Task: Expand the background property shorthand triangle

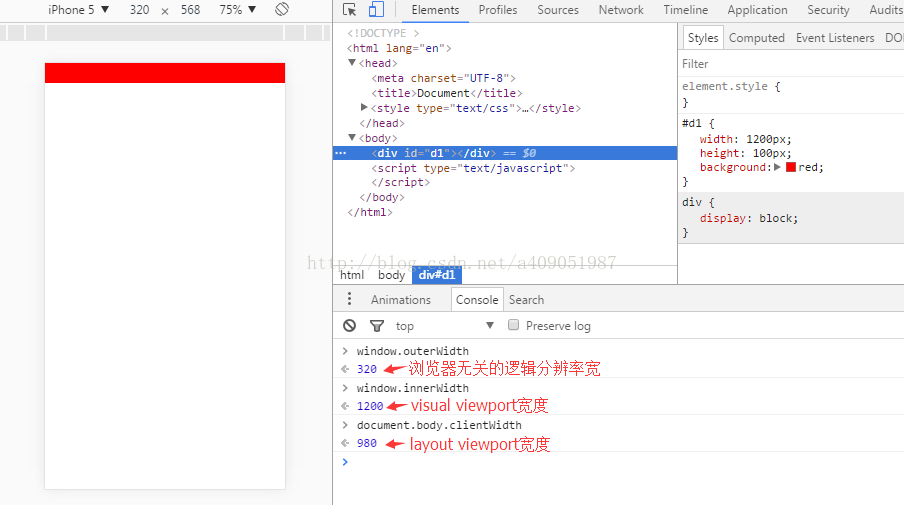Action: pyautogui.click(x=777, y=167)
